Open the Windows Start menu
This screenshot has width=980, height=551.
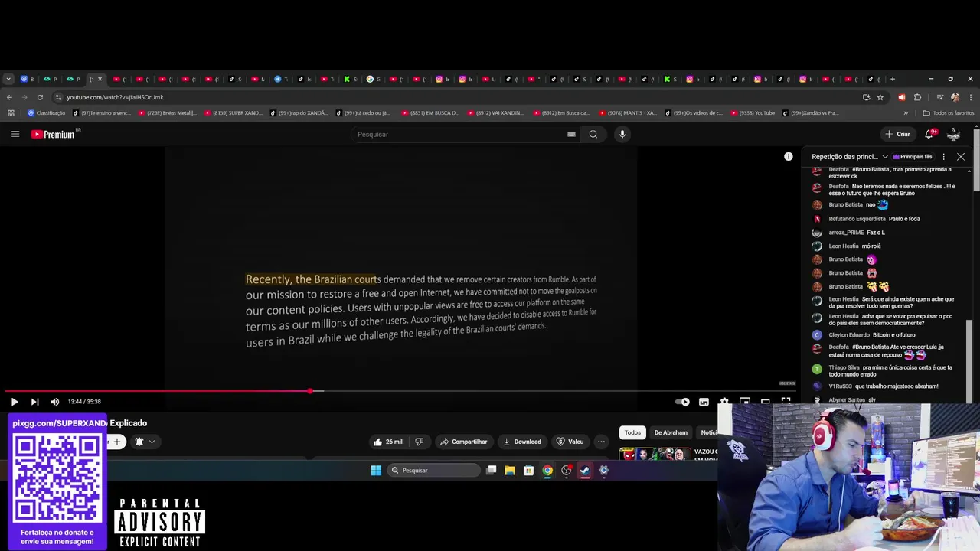[376, 471]
